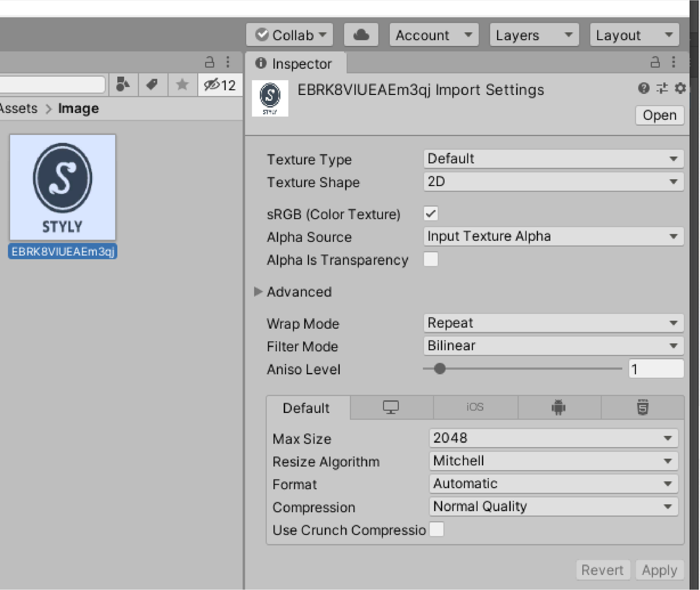
Task: Click Assets in the breadcrumb path
Action: point(19,109)
